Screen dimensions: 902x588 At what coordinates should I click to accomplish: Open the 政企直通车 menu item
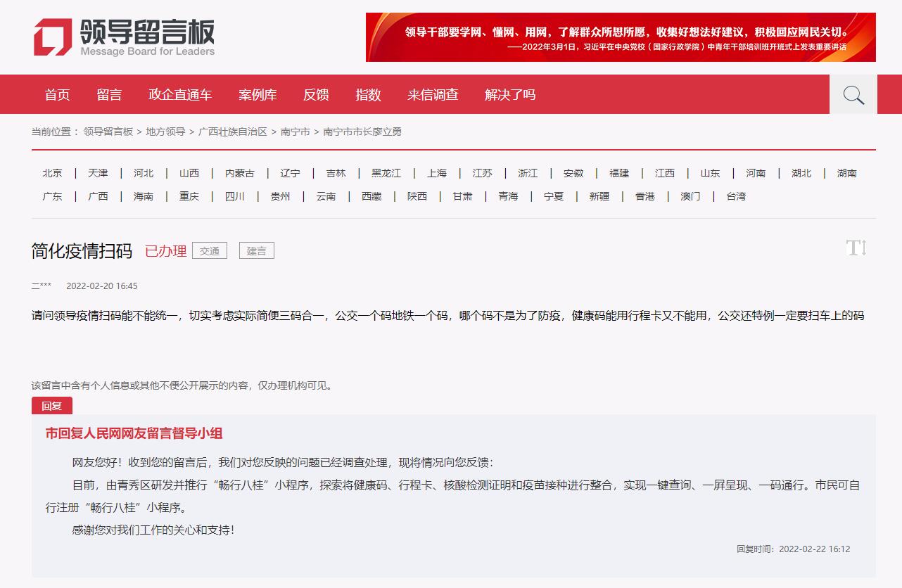coord(180,95)
